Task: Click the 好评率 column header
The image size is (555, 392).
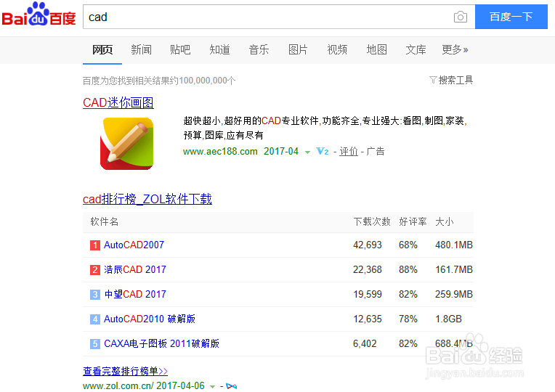Action: pyautogui.click(x=413, y=222)
